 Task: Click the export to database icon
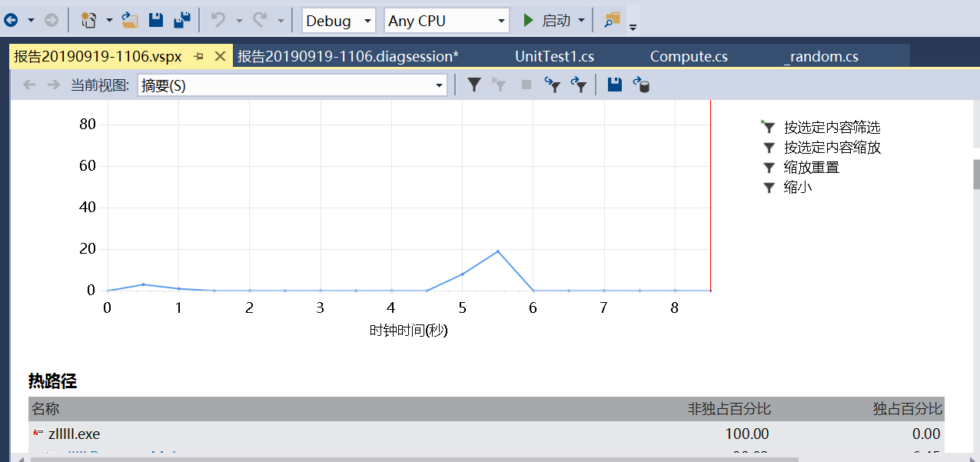(641, 85)
